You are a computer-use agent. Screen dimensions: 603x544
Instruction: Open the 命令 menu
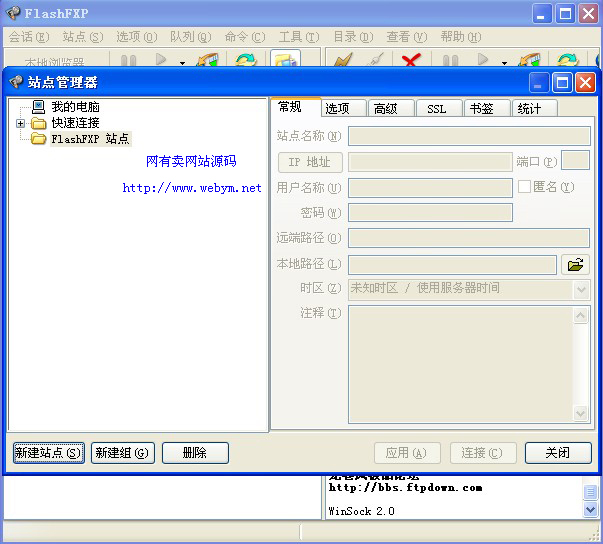[x=245, y=37]
